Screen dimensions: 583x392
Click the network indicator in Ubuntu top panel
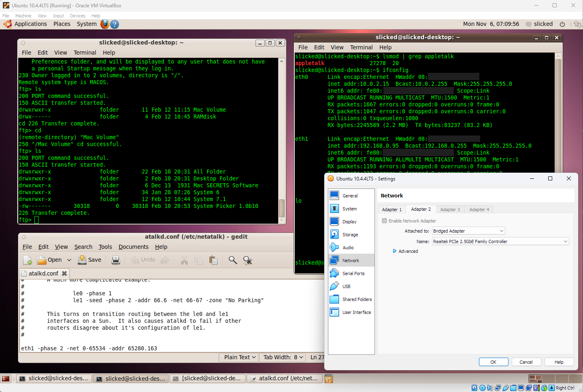coord(577,24)
